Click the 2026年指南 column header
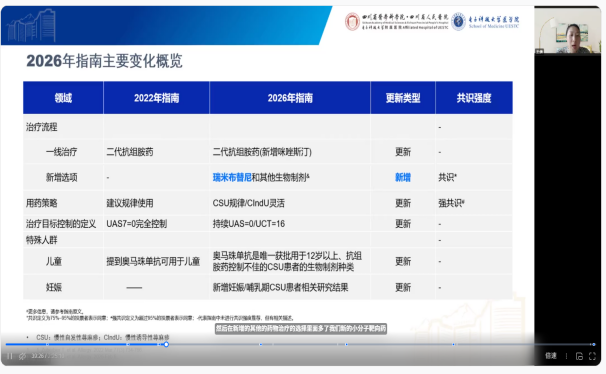Viewport: 606px width, 374px height. [x=290, y=98]
